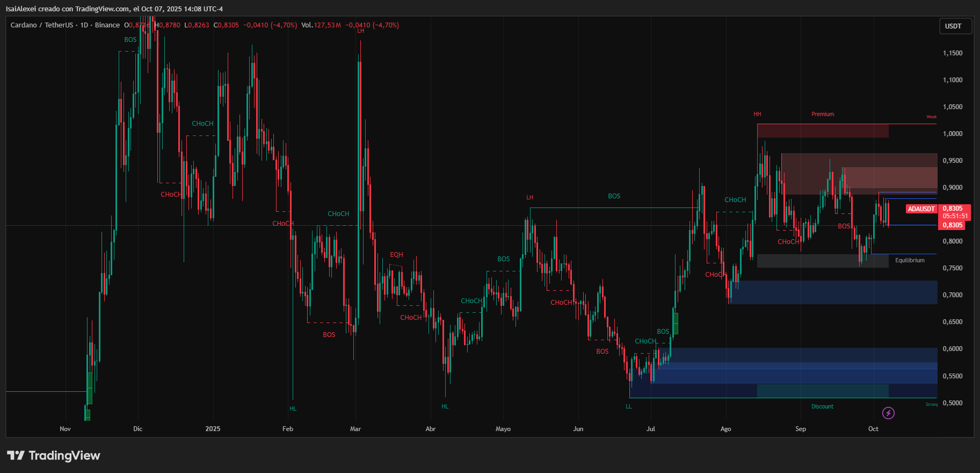Viewport: 980px width, 473px height.
Task: Open the USDT currency selector
Action: coord(955,26)
